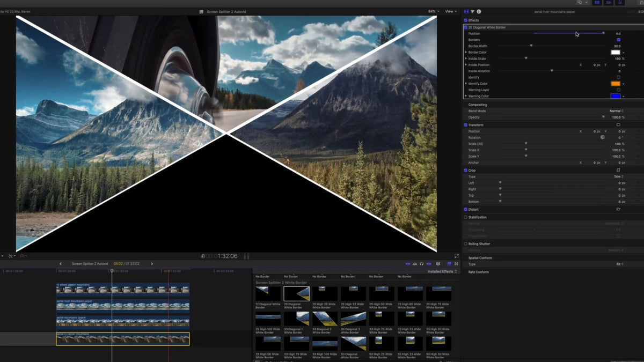Click the Rotation dial control
The image size is (644, 362).
pyautogui.click(x=602, y=137)
